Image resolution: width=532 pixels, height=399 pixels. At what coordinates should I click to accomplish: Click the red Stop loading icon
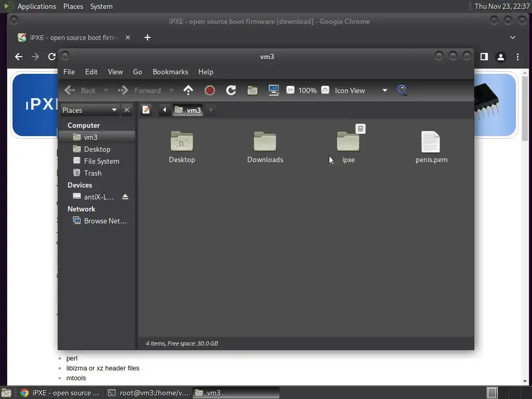(210, 90)
